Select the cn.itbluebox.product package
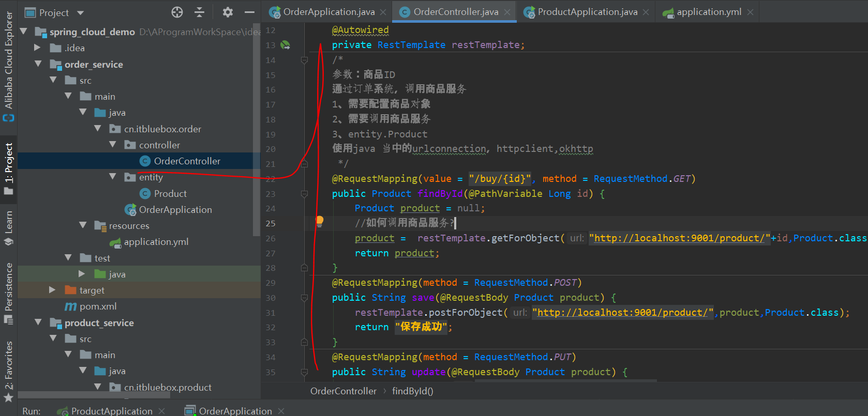The height and width of the screenshot is (416, 868). click(x=168, y=387)
